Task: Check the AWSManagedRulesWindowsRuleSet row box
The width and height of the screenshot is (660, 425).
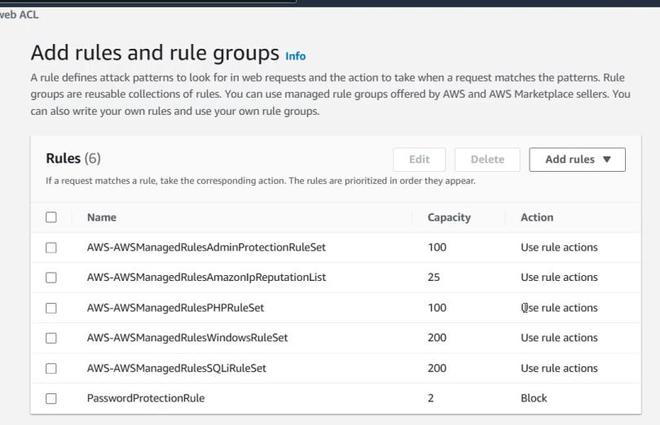Action: [51, 338]
